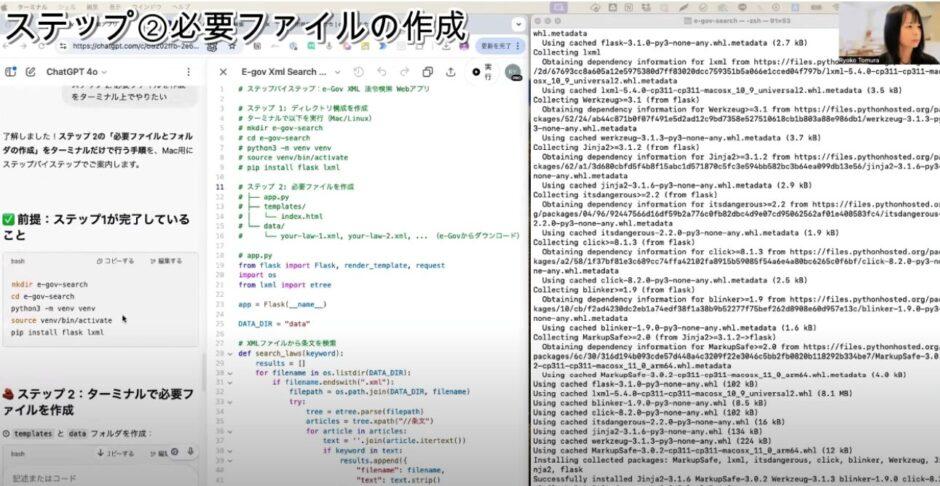The height and width of the screenshot is (486, 940).
Task: Open the ChatGPT 4o model selector
Action: pyautogui.click(x=76, y=72)
